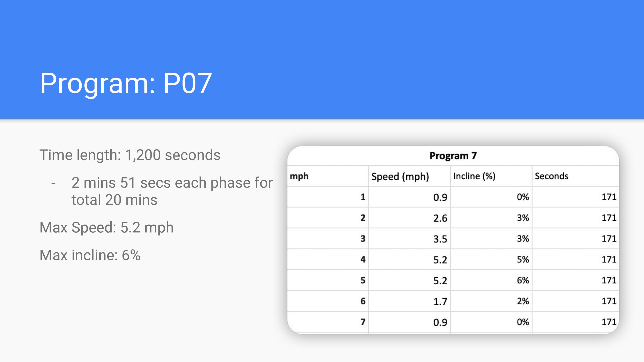Click the incline cell showing 5%
644x362 pixels.
pyautogui.click(x=523, y=259)
